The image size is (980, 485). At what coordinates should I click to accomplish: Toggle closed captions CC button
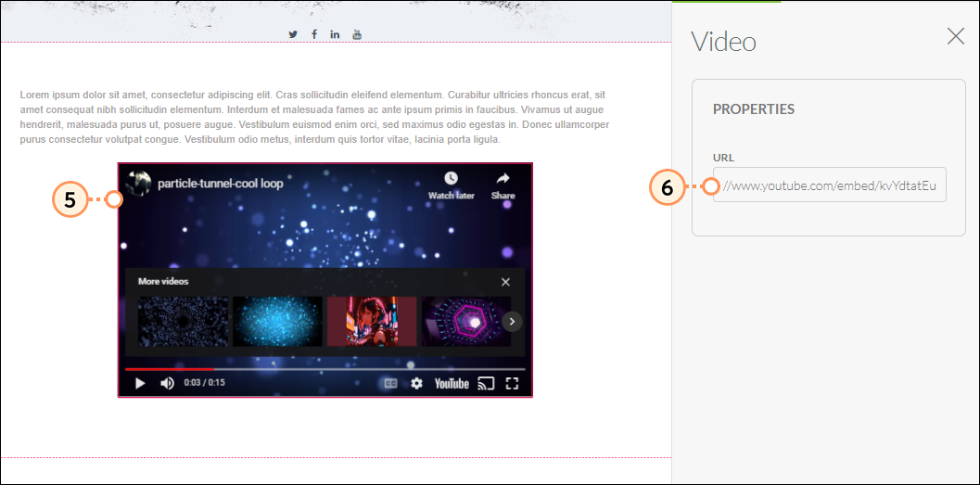point(390,383)
